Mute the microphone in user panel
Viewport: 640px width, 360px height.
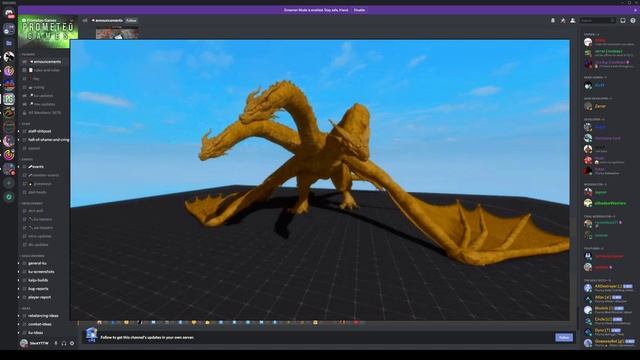[56, 343]
